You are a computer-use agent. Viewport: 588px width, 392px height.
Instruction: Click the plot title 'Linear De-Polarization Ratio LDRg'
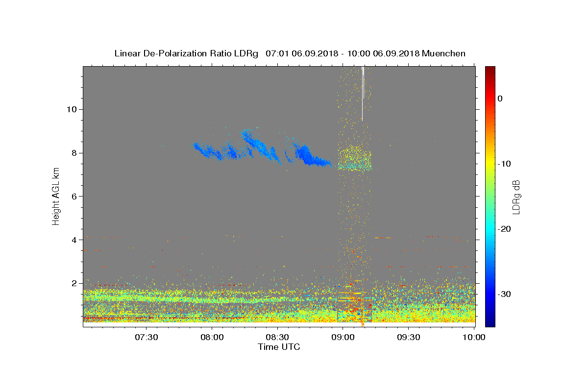pos(186,53)
